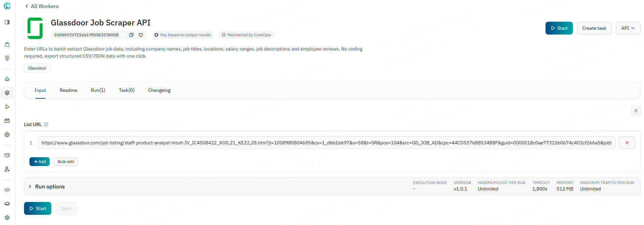The image size is (644, 225).
Task: Open the billing card icon in sidebar
Action: click(x=7, y=155)
